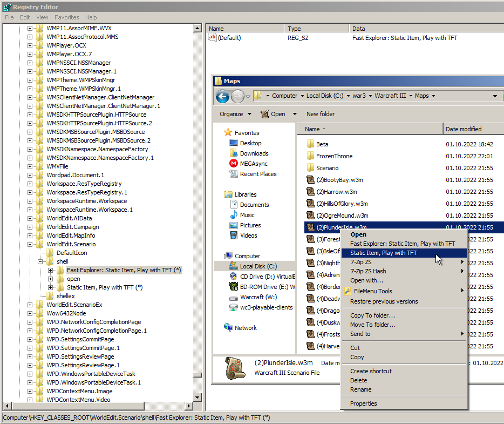Choose Rename in the context menu
Image resolution: width=504 pixels, height=424 pixels.
tap(404, 389)
